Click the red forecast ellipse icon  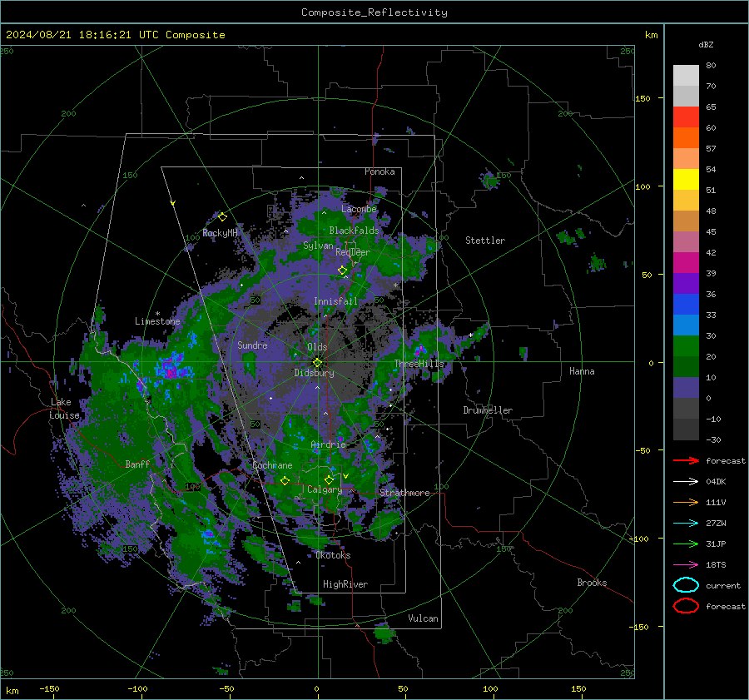point(686,606)
